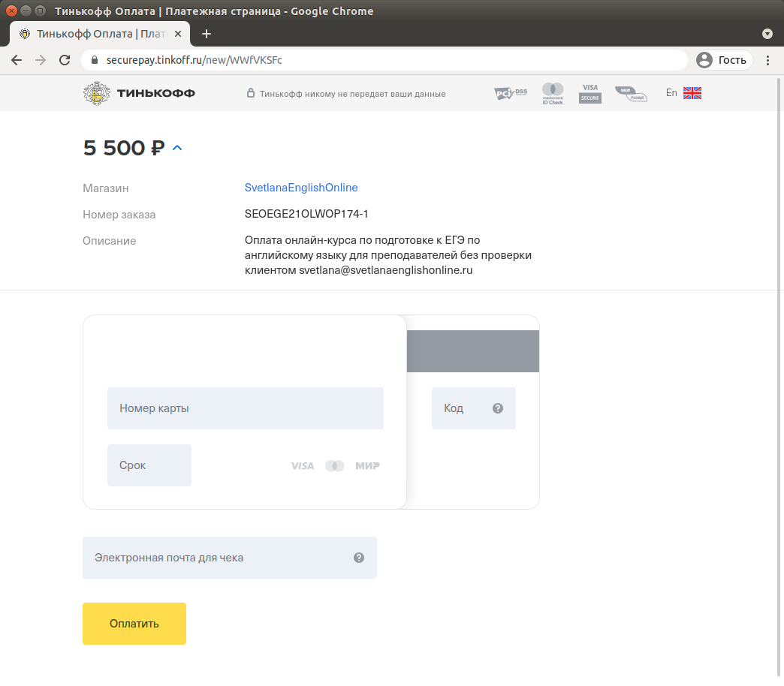
Task: Click the Visa logo on card form
Action: coord(303,465)
